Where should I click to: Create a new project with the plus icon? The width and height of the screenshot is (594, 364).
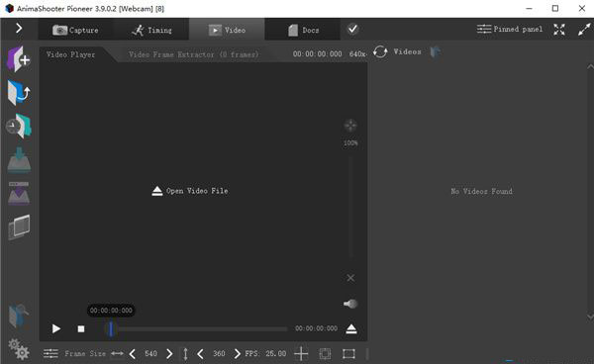click(19, 59)
